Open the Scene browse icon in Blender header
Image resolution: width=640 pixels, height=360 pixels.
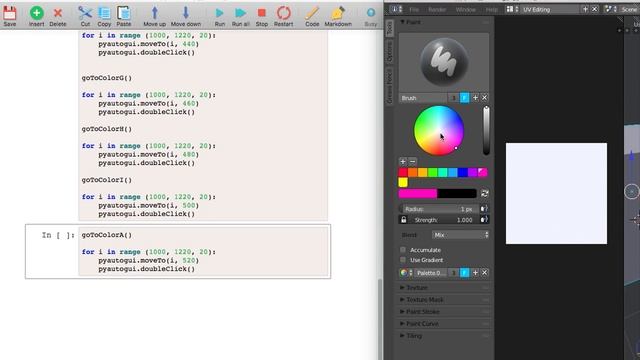611,9
